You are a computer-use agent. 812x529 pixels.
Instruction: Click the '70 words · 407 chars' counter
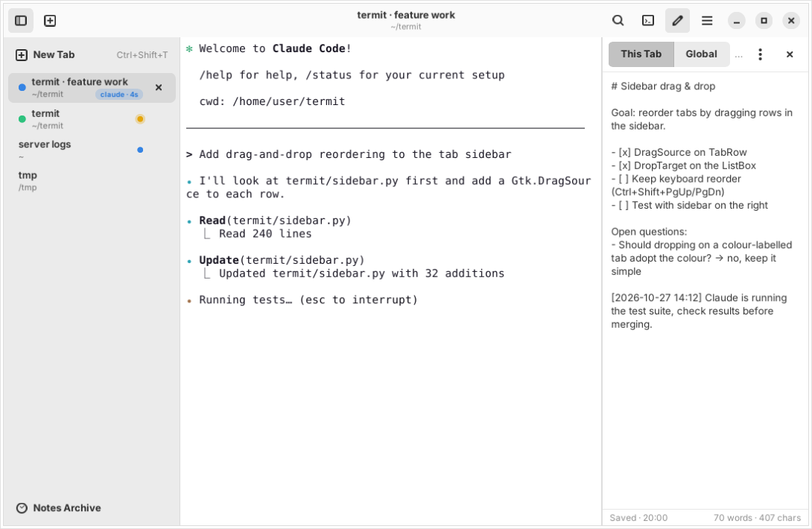(757, 518)
